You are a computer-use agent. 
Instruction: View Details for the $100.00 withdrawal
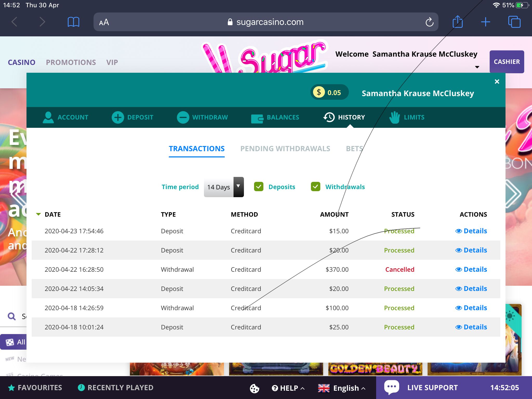click(471, 308)
